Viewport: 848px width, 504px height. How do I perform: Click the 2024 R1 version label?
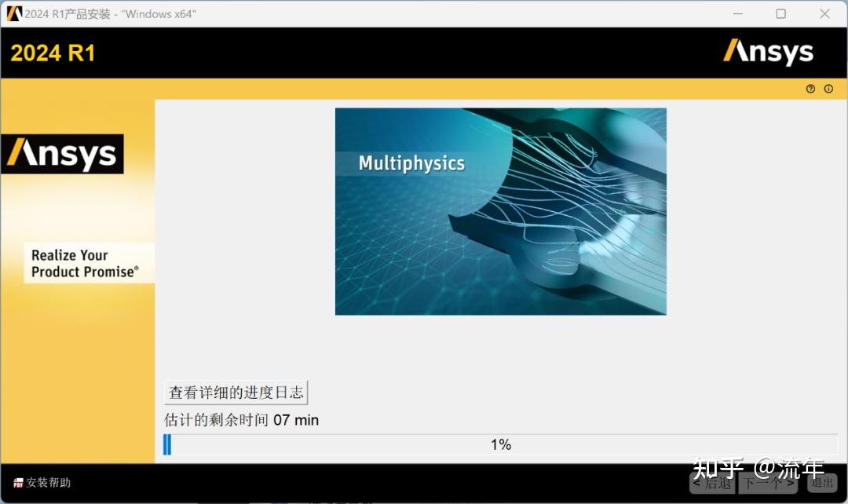tap(52, 53)
